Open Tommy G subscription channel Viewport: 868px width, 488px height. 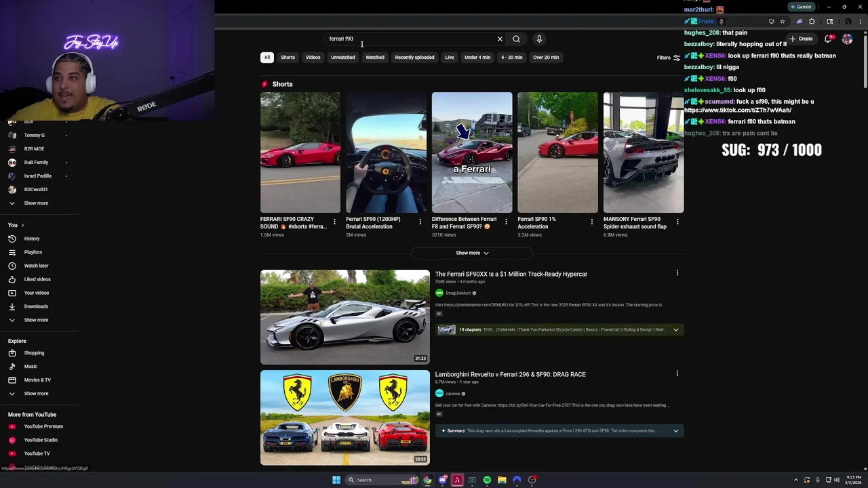[x=34, y=136]
